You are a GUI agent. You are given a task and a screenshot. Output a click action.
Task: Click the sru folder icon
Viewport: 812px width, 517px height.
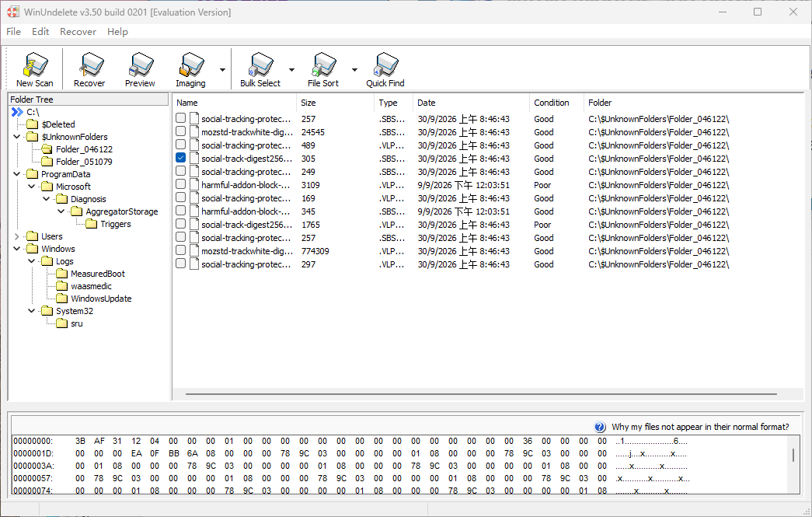(x=62, y=323)
